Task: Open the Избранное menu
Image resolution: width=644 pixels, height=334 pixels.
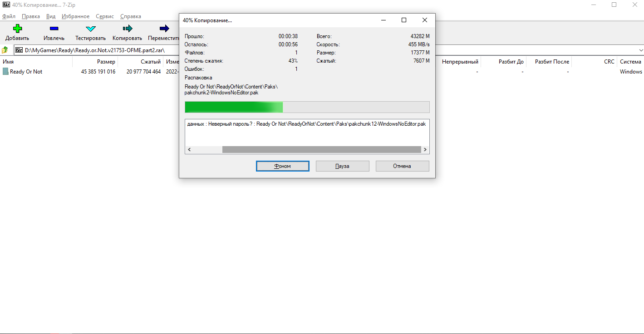Action: tap(76, 16)
